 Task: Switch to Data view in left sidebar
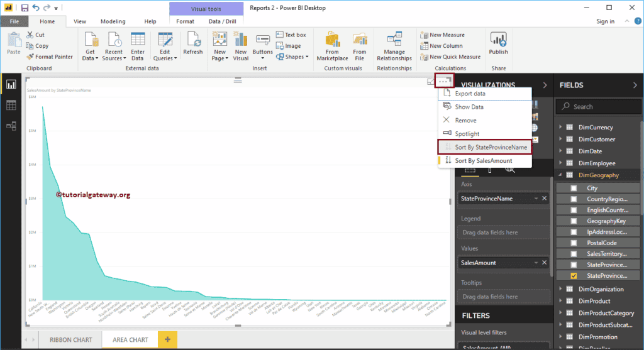tap(11, 106)
